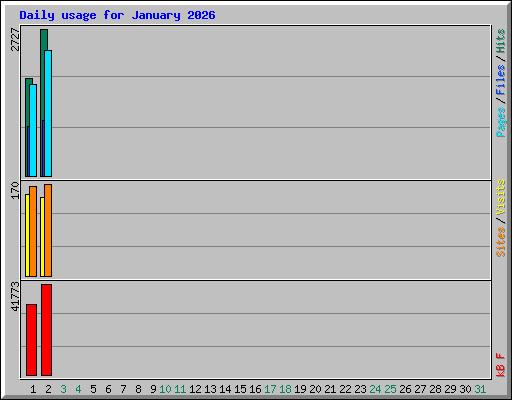
Task: Click day 22 on the x-axis
Action: 345,389
